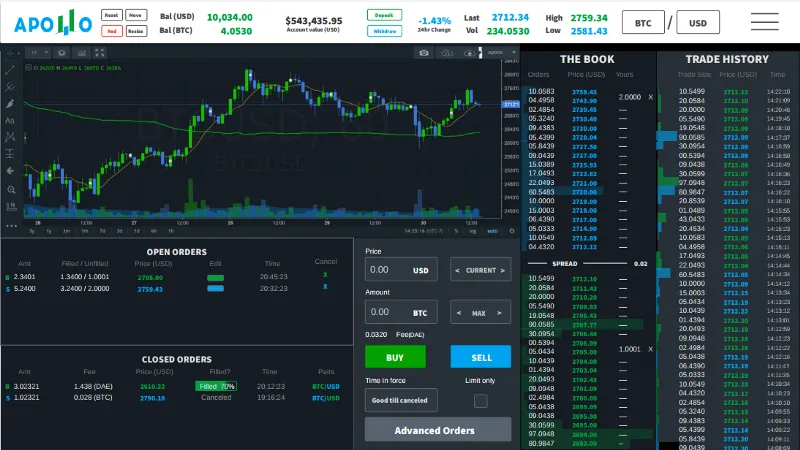Set chart range to 1d
Image resolution: width=800 pixels, height=450 pixels.
(x=137, y=231)
